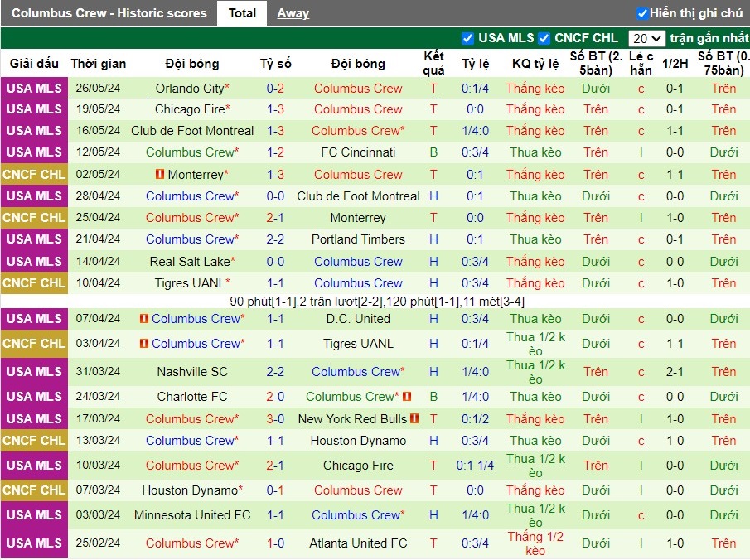Toggle the Hiển thị ghi chú checkbox

[642, 13]
